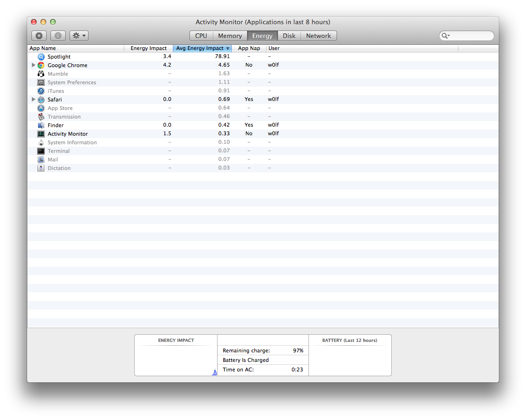The height and width of the screenshot is (420, 526).
Task: Select the Mail row name
Action: [53, 160]
